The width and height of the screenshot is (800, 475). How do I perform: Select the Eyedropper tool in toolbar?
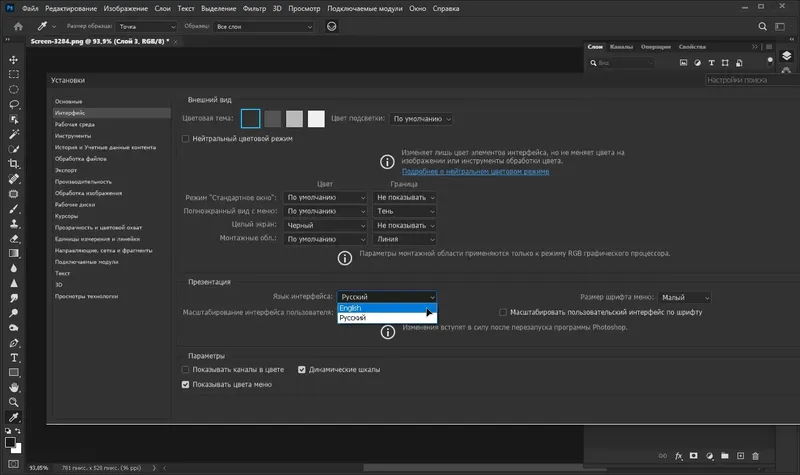14,417
